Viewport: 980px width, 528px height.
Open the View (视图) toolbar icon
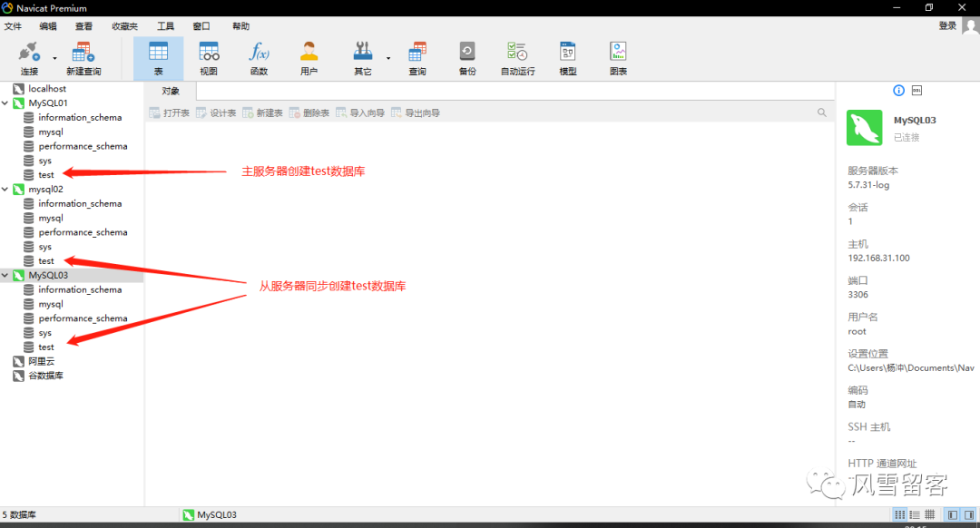click(x=209, y=59)
